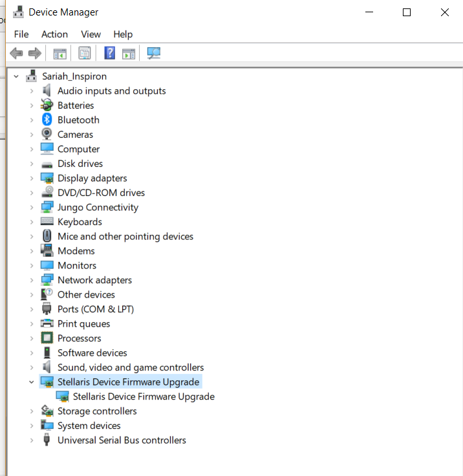This screenshot has height=476, width=463.
Task: Click the Properties toolbar icon
Action: [85, 54]
